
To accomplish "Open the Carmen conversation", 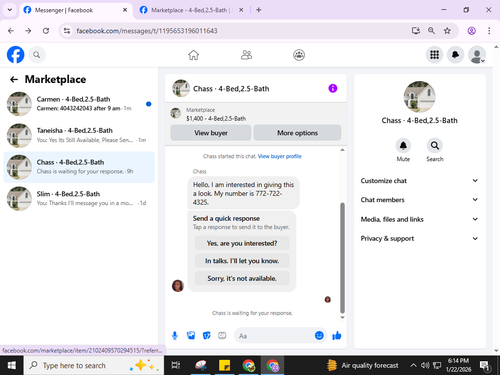I will click(x=79, y=104).
